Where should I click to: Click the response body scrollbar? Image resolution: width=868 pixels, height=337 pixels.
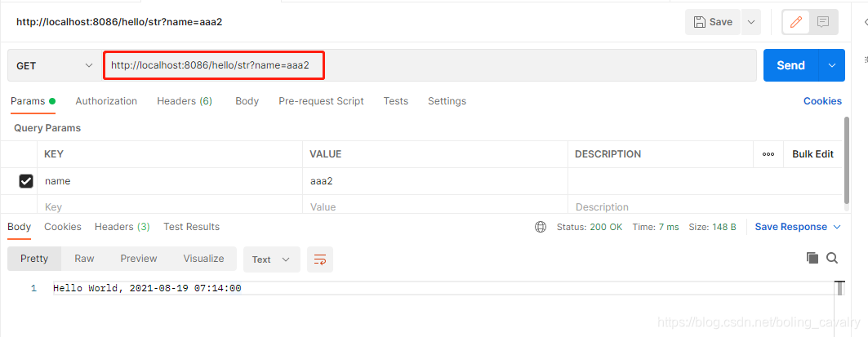pos(839,288)
